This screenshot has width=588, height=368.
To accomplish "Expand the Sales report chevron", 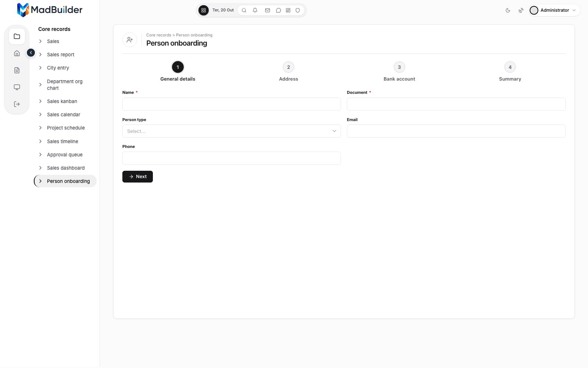I will [x=40, y=54].
